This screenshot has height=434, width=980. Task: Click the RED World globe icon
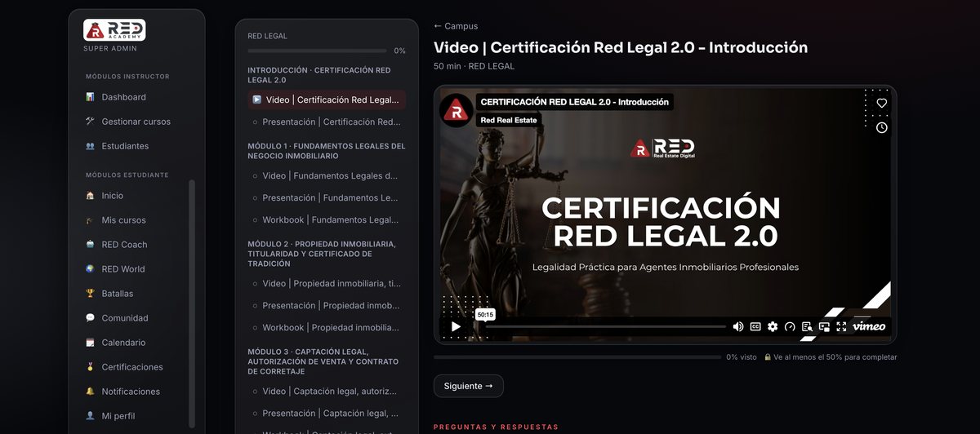tap(90, 269)
